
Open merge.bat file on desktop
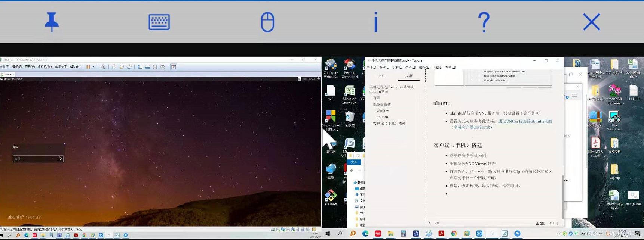coord(633,198)
